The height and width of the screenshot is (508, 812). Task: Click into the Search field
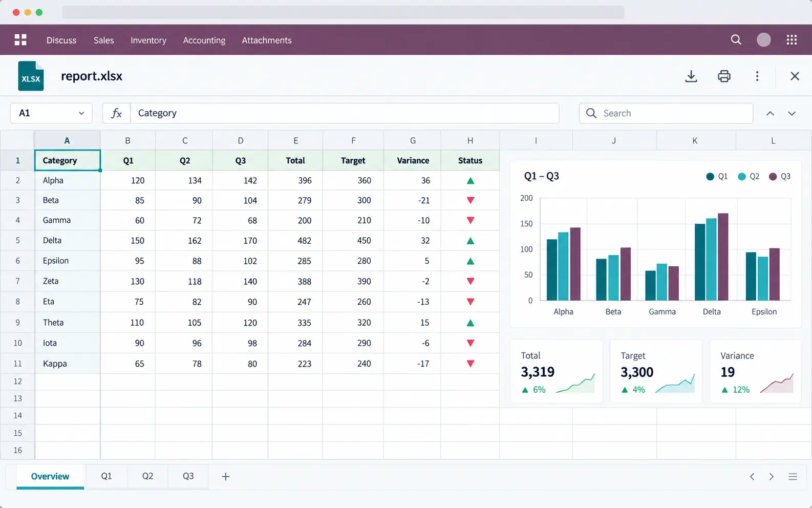[x=666, y=113]
